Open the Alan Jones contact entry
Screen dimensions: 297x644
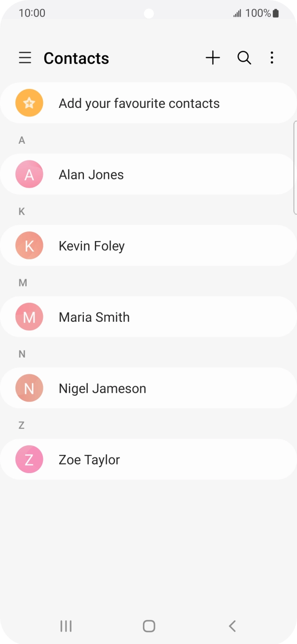148,174
